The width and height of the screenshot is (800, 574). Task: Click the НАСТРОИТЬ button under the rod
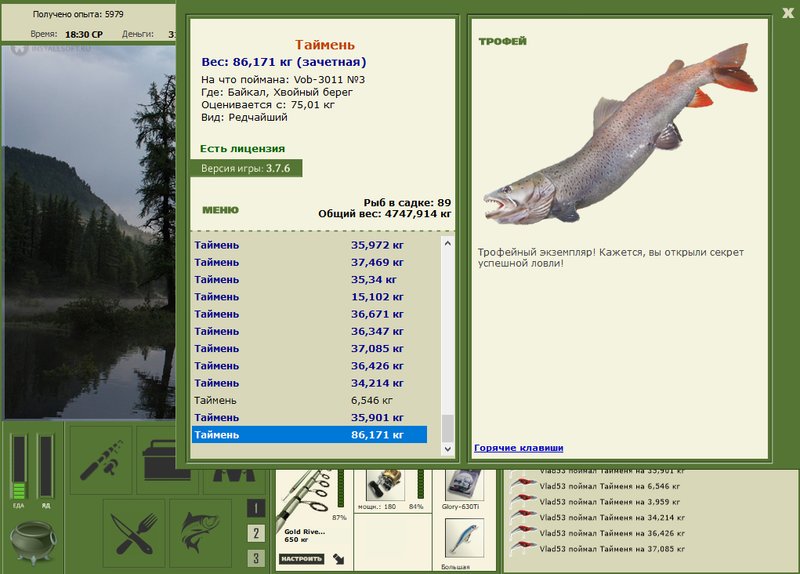pyautogui.click(x=302, y=559)
